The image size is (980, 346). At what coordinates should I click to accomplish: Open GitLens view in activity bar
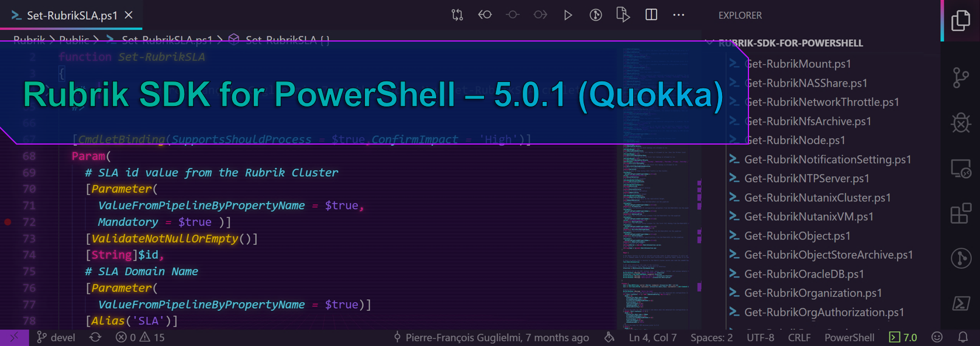[x=961, y=258]
